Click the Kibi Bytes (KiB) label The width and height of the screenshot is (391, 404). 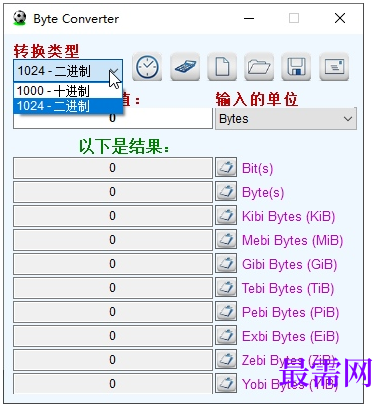pyautogui.click(x=289, y=216)
